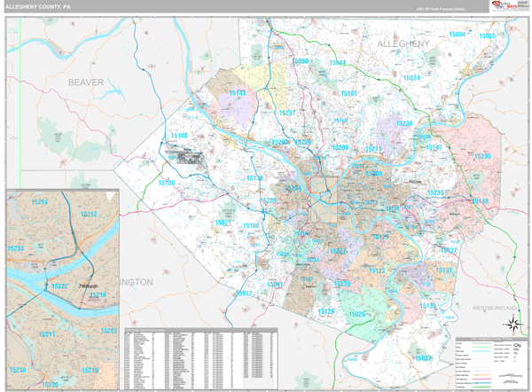
Task: Click the ZIP code 15108 label
Action: (x=179, y=136)
